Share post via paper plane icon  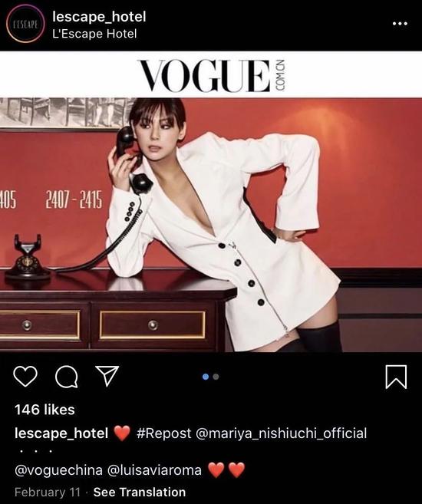click(x=107, y=376)
